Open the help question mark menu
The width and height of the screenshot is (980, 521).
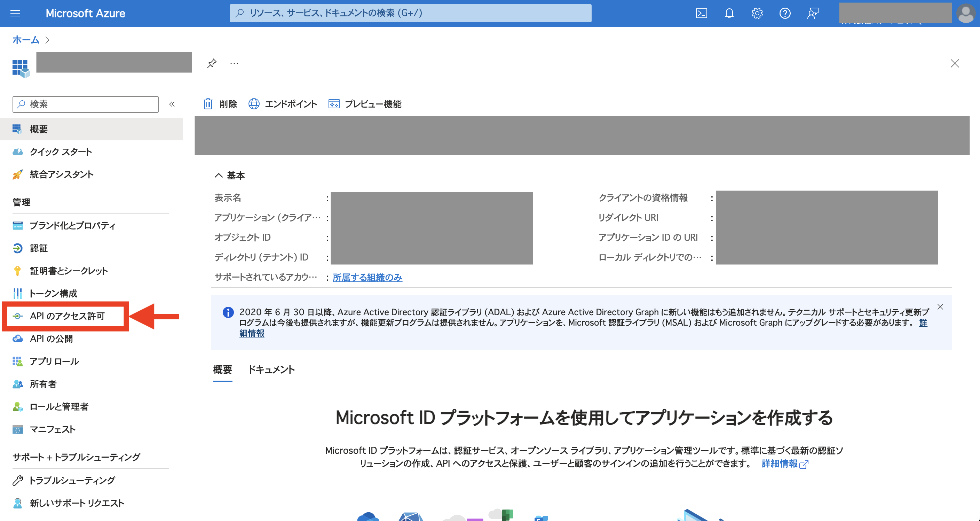pos(785,13)
